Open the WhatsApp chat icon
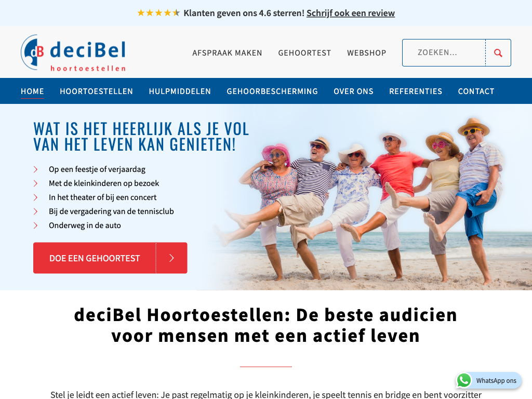The height and width of the screenshot is (399, 532). pyautogui.click(x=464, y=380)
